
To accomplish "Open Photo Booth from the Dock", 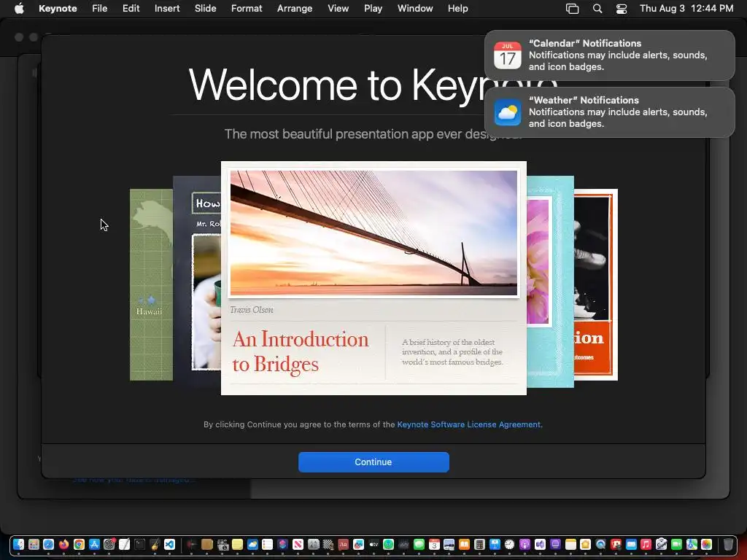I will click(616, 544).
